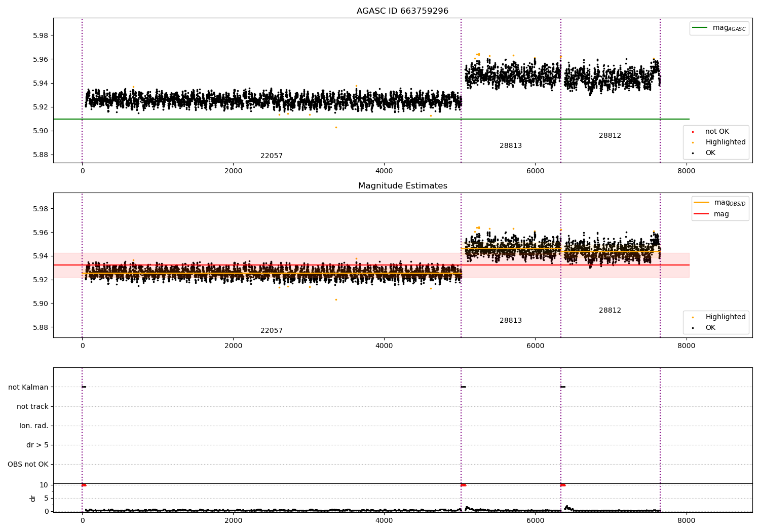Screen dimensions: 760x532
Task: Click the 'dr' axis label in bottom plot
Action: 33,499
